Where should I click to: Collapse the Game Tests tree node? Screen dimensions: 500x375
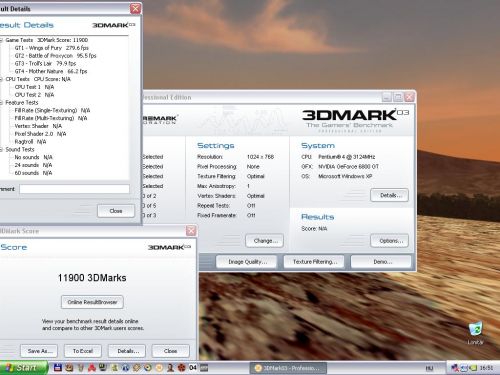pos(1,40)
